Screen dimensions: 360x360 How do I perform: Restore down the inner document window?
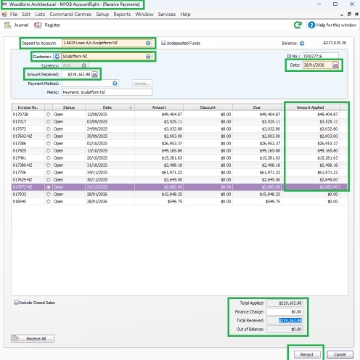pyautogui.click(x=349, y=14)
